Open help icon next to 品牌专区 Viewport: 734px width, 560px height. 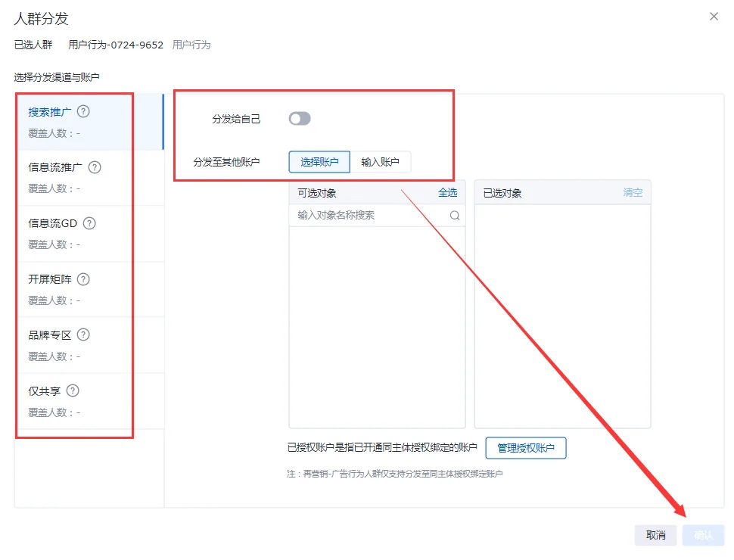pos(83,334)
